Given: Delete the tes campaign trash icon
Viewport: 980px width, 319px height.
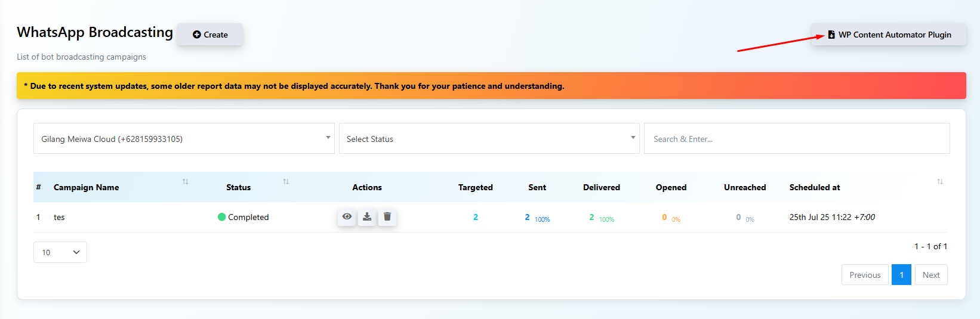Looking at the screenshot, I should coord(387,217).
